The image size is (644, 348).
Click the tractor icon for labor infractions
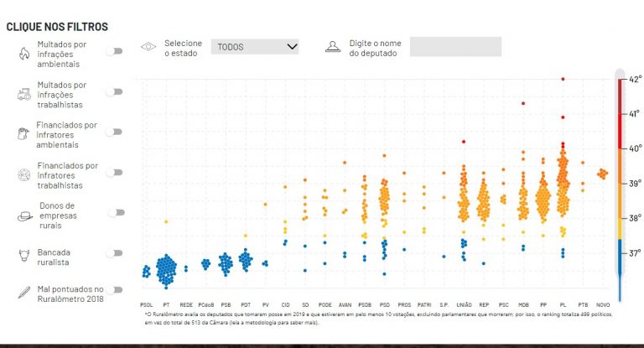click(x=23, y=95)
